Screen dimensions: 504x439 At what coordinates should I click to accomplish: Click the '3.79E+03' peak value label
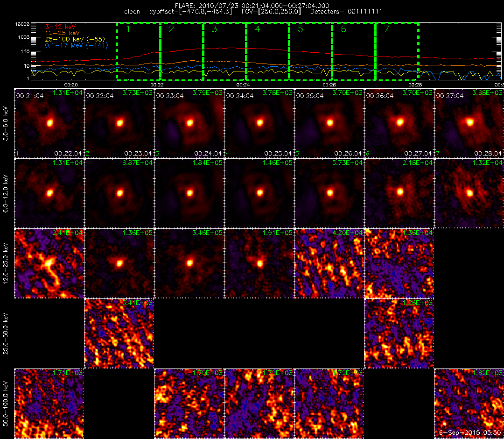(x=208, y=92)
